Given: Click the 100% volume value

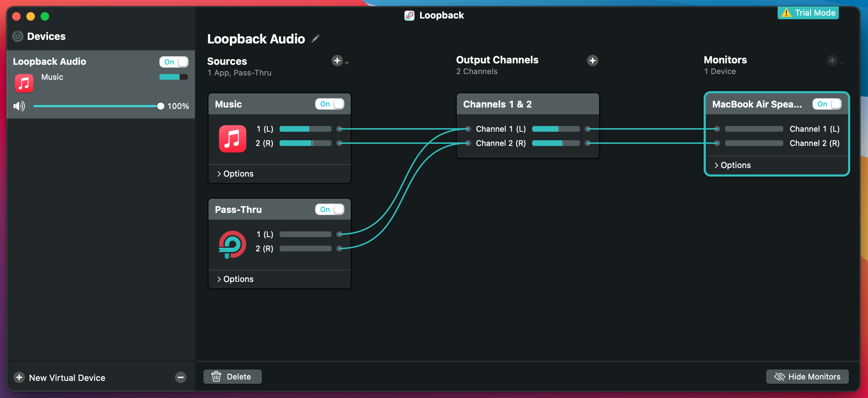Looking at the screenshot, I should point(178,106).
